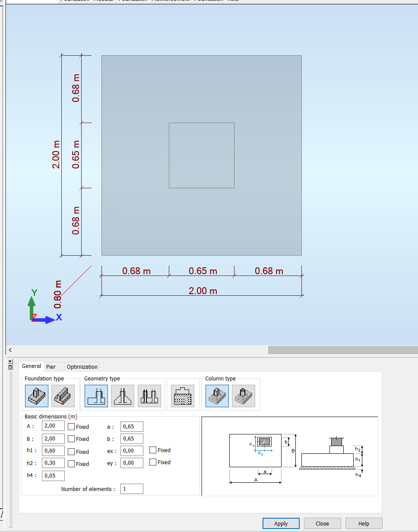Enable Fixed for dimension A

tap(72, 426)
